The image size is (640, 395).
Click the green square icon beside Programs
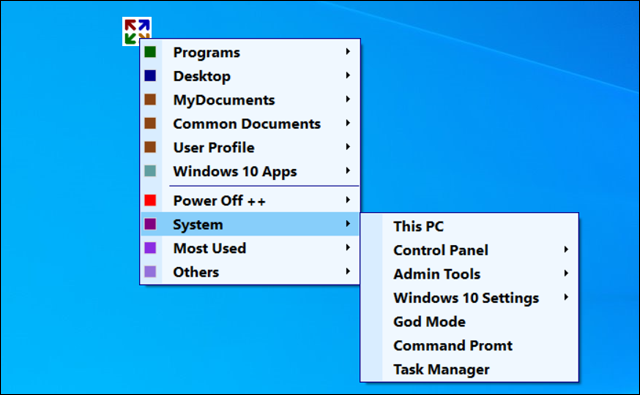[x=150, y=52]
